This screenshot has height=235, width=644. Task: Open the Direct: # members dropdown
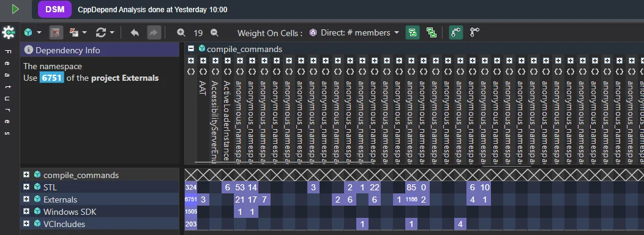359,32
